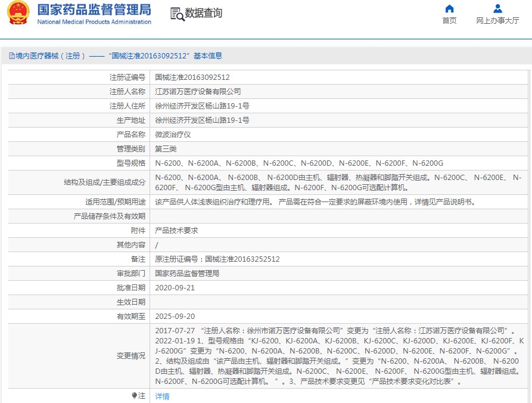
Task: Click the slash value in 其他内容 row
Action: pyautogui.click(x=157, y=245)
